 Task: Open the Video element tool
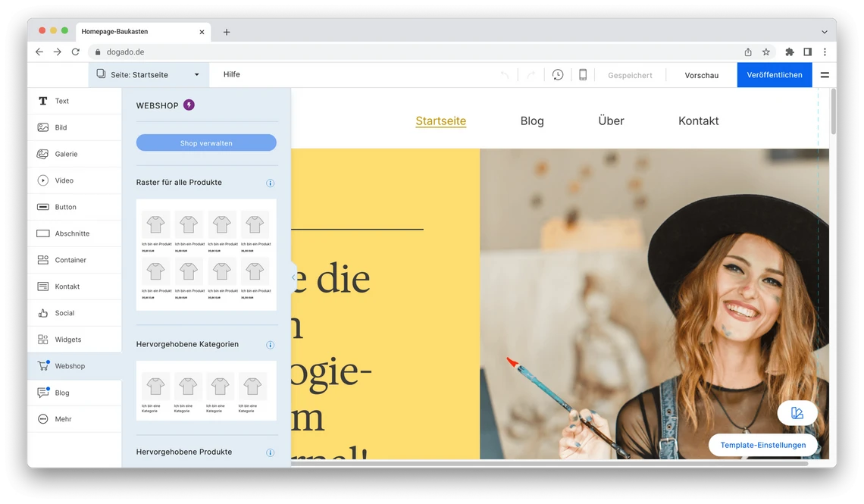point(64,180)
